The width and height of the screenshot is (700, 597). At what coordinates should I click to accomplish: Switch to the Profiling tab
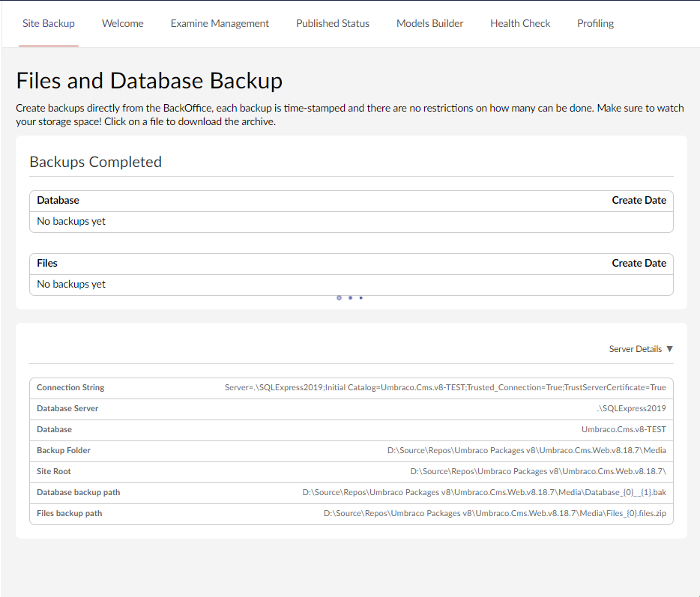coord(595,24)
